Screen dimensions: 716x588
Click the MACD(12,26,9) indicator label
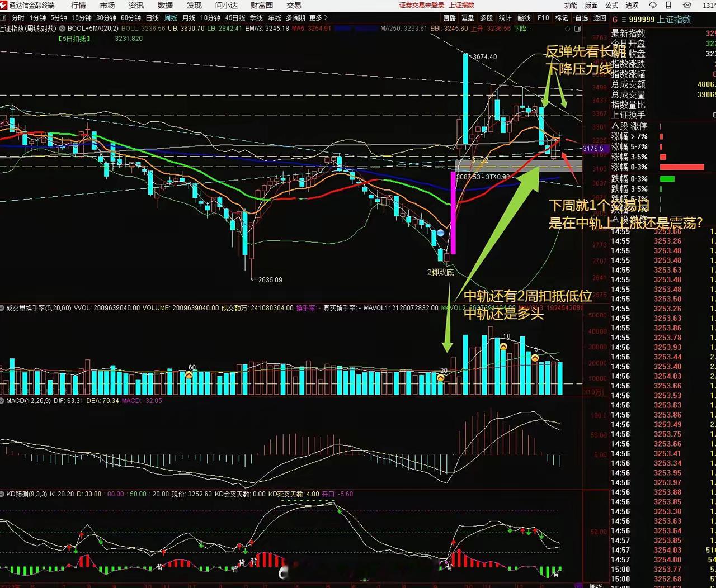coord(29,401)
